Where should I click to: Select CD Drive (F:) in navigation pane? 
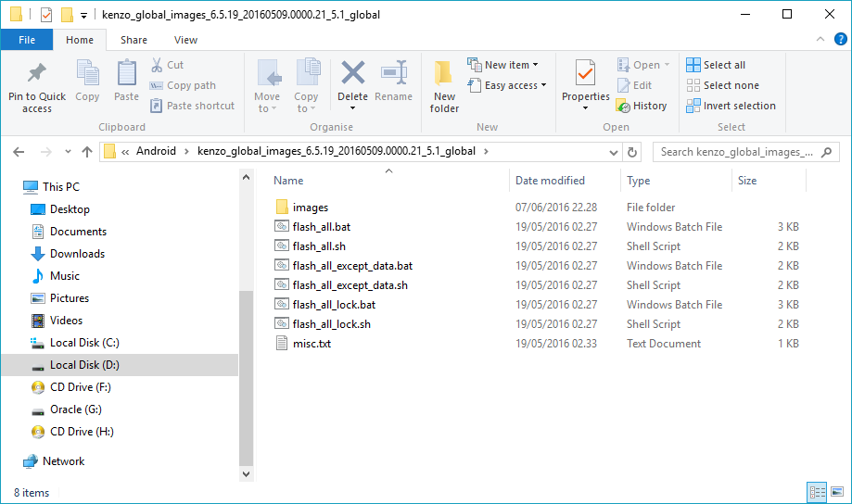click(81, 387)
